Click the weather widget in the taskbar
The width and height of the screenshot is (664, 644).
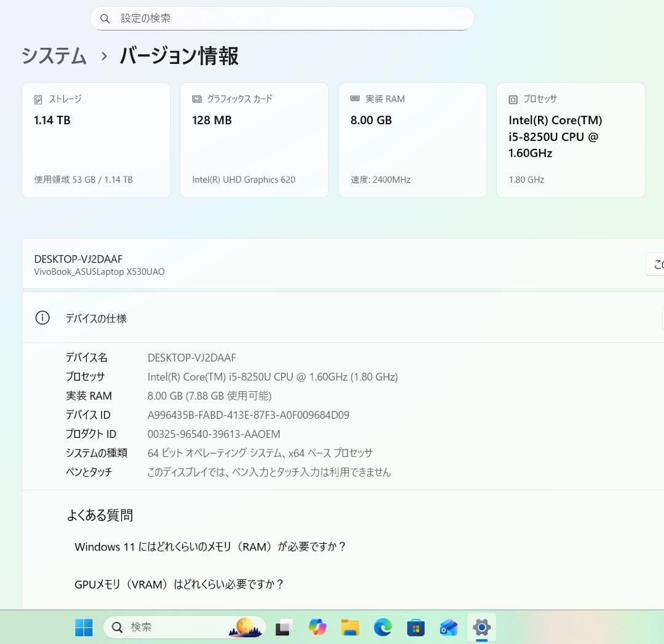[244, 627]
